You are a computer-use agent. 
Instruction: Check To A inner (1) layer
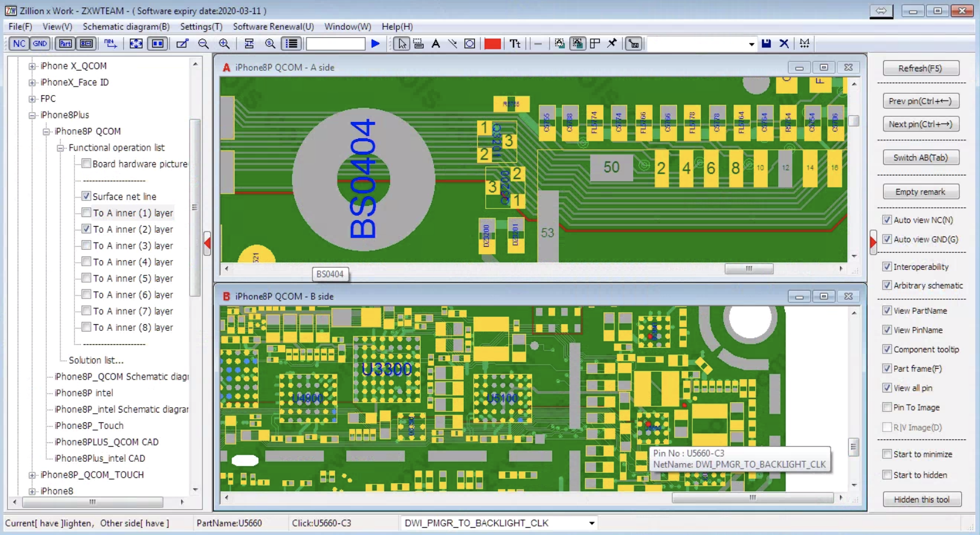(x=87, y=213)
